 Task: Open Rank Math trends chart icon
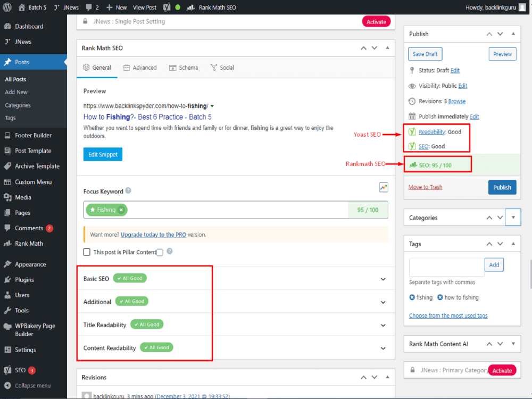pyautogui.click(x=384, y=187)
